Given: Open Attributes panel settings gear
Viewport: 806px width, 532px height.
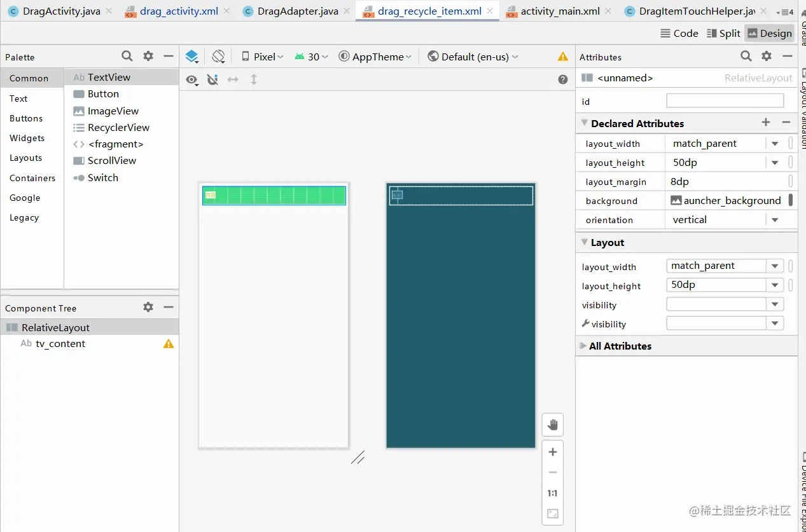Looking at the screenshot, I should 767,56.
